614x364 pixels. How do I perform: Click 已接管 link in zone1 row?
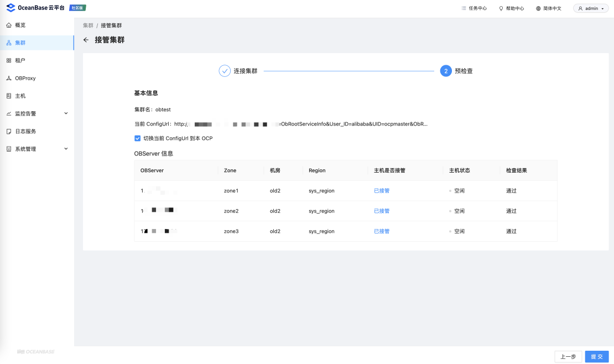(382, 191)
